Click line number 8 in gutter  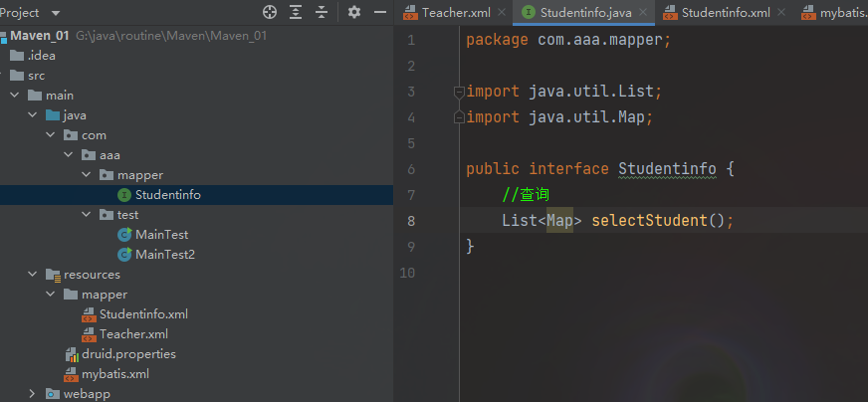pos(410,221)
